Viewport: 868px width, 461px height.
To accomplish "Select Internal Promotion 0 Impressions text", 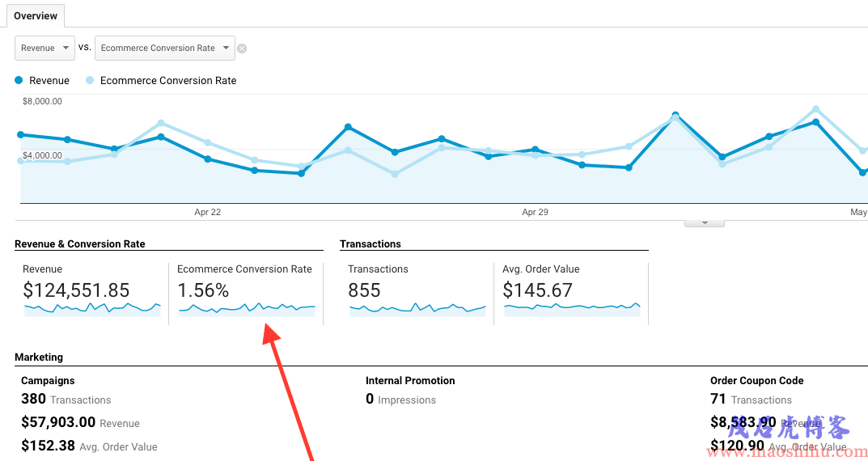I will (400, 399).
